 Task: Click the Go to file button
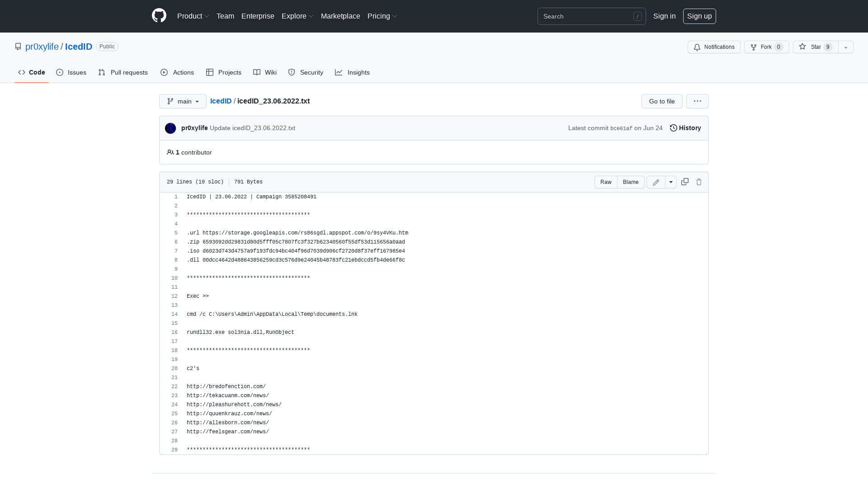click(x=661, y=101)
